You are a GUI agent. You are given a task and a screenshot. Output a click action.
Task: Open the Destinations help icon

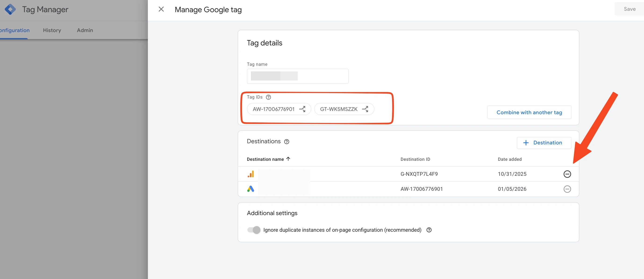(x=286, y=142)
